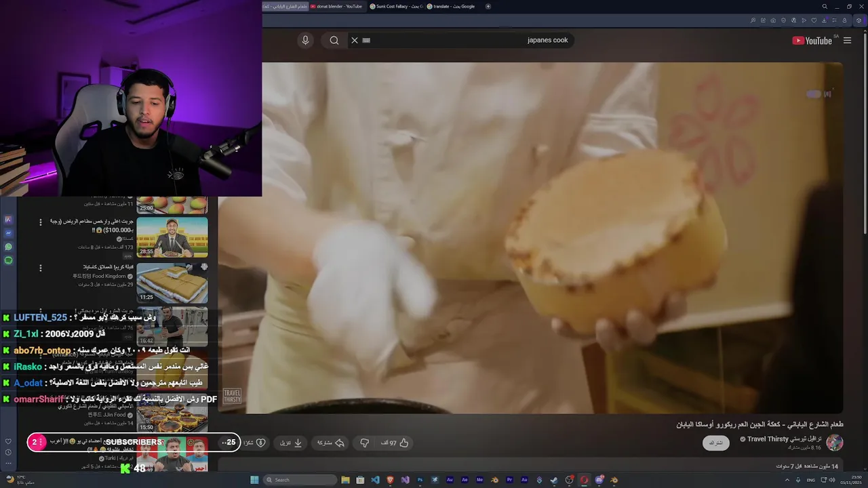Open Photoshop from the taskbar
The width and height of the screenshot is (868, 488).
pyautogui.click(x=420, y=480)
